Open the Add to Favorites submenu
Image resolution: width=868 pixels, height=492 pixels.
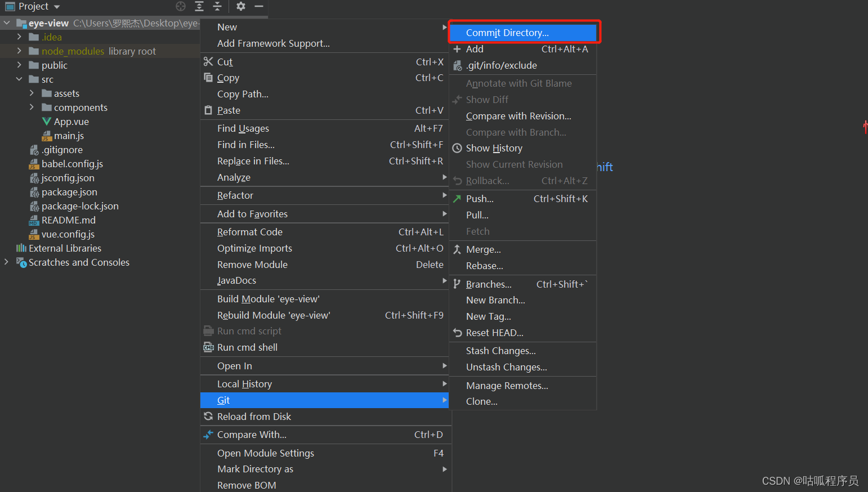point(324,214)
